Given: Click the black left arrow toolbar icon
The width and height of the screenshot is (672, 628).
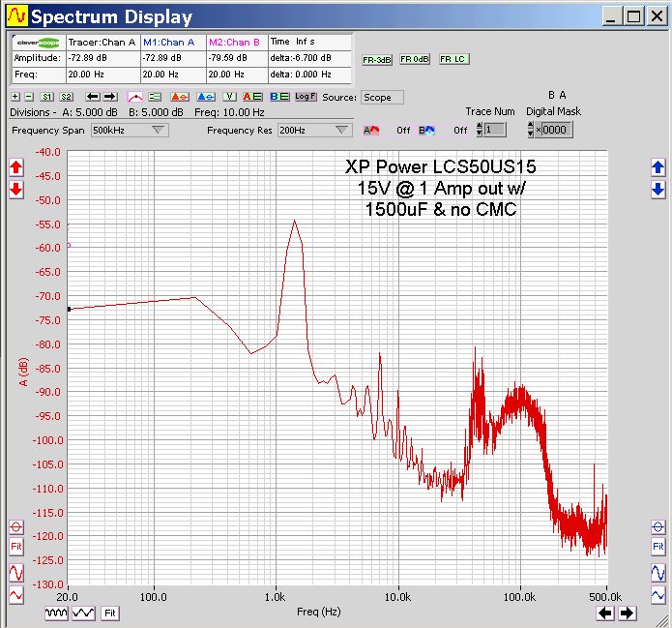Looking at the screenshot, I should tap(93, 97).
